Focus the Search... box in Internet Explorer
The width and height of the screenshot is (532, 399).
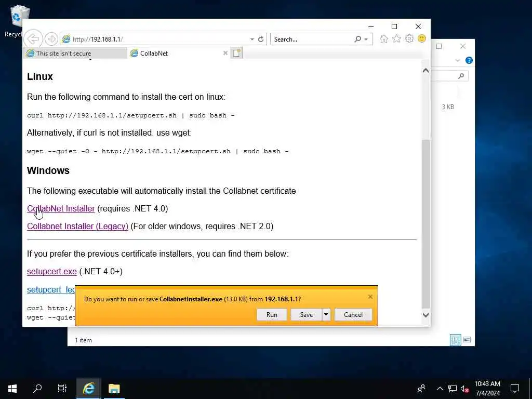coord(312,39)
